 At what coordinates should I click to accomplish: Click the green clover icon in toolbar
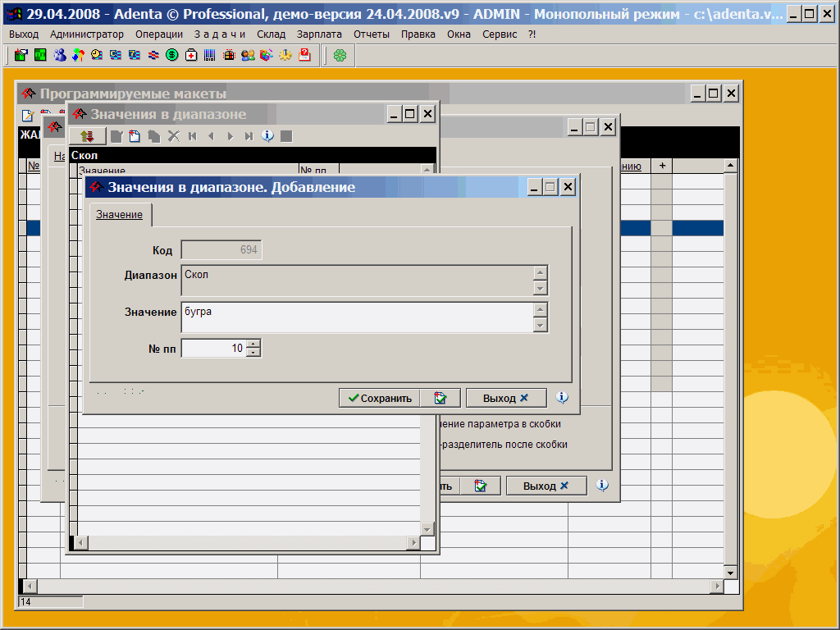(340, 55)
